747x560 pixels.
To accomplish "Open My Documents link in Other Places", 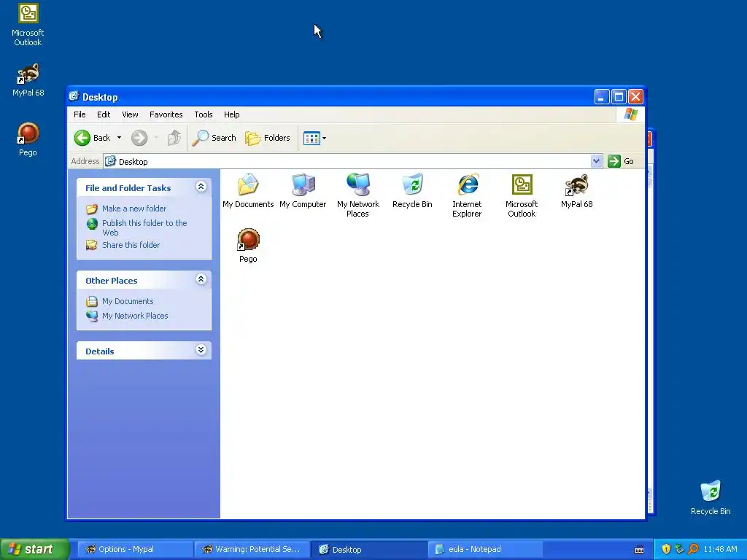I will tap(128, 301).
